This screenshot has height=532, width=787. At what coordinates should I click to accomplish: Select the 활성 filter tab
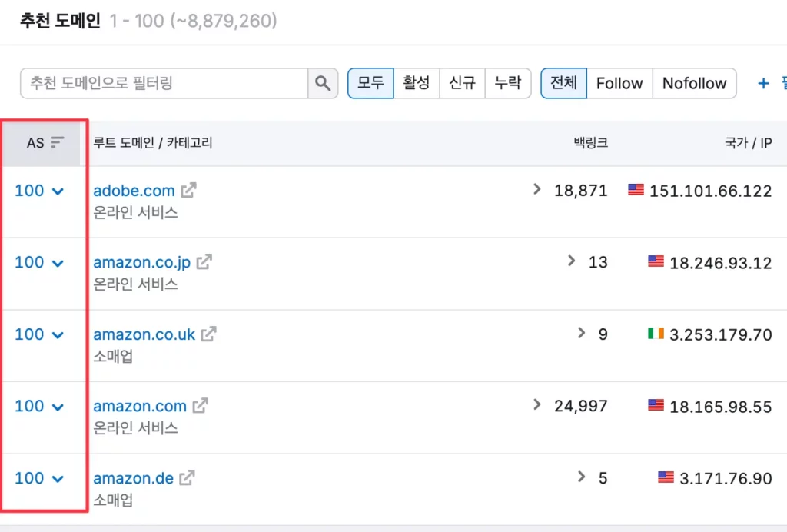point(417,83)
